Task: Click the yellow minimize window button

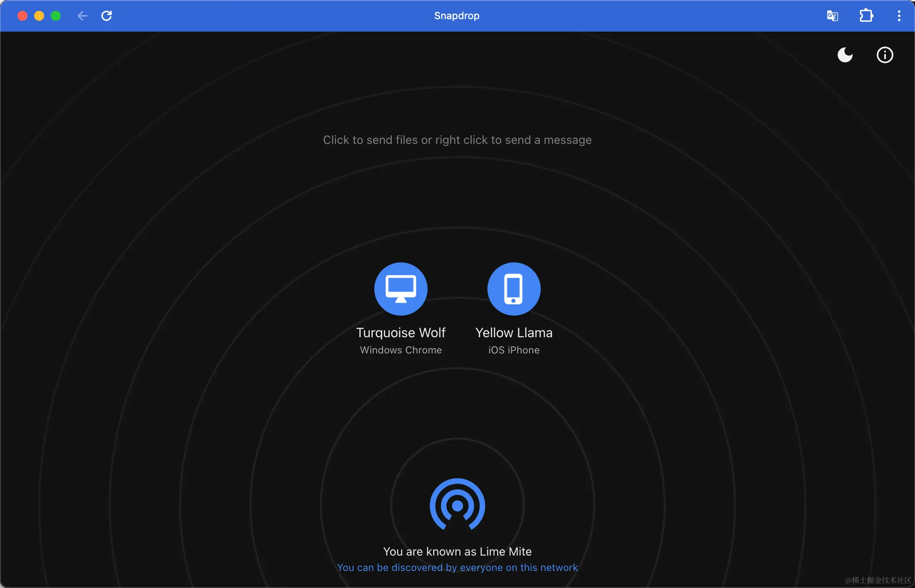Action: point(39,16)
